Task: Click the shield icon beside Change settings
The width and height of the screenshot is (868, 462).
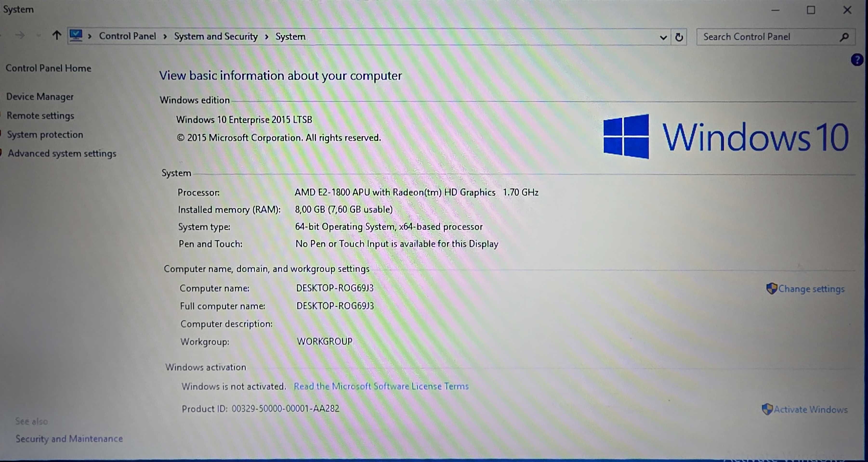Action: click(771, 289)
